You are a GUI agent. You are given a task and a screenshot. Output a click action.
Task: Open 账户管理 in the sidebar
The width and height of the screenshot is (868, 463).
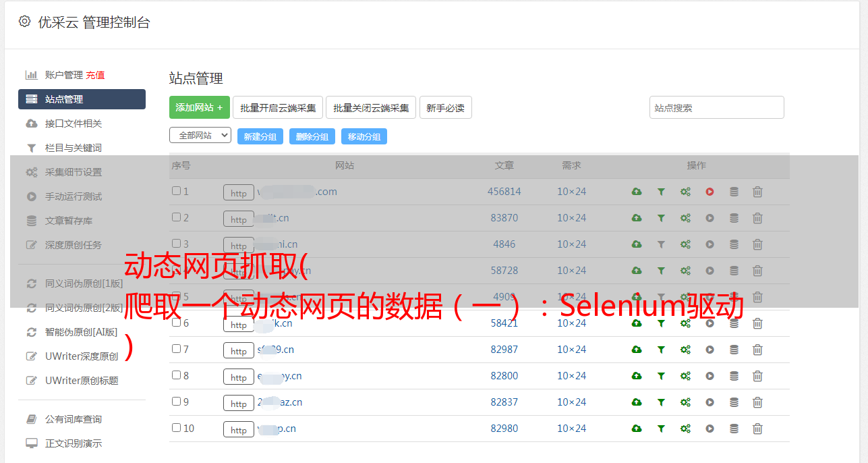click(x=63, y=75)
